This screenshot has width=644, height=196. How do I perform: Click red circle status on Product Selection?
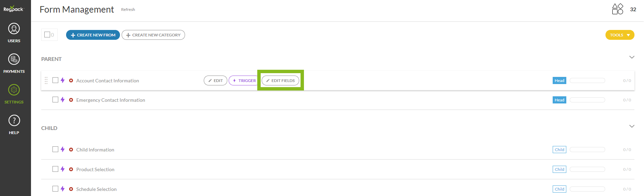[x=71, y=169]
